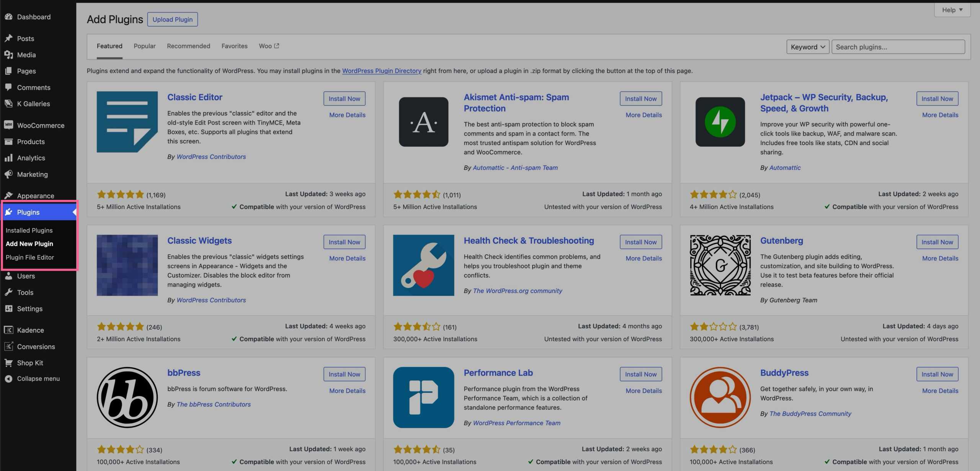Switch to the Recommended tab
The image size is (980, 471).
click(188, 46)
